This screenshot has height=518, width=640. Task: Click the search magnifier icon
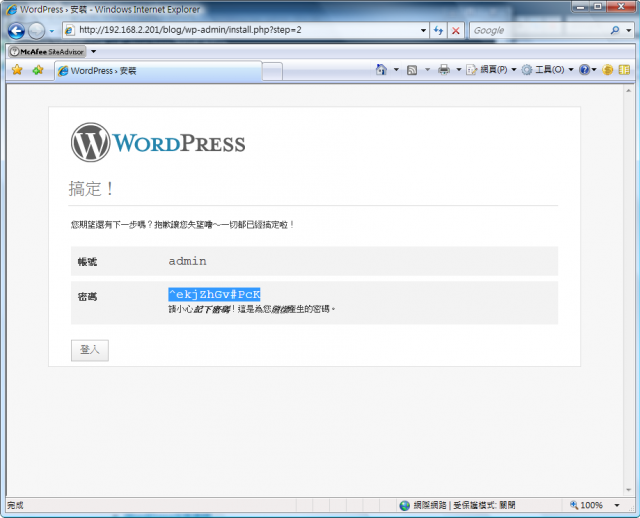[615, 30]
